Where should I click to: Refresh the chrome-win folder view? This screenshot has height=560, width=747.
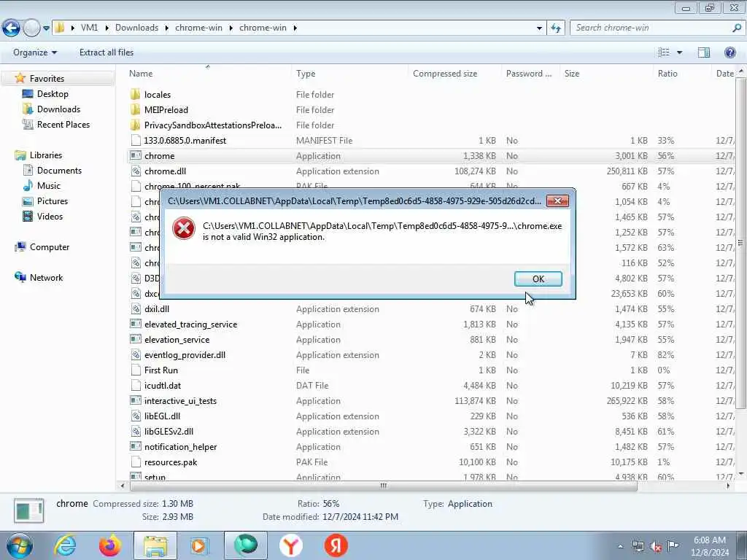556,28
